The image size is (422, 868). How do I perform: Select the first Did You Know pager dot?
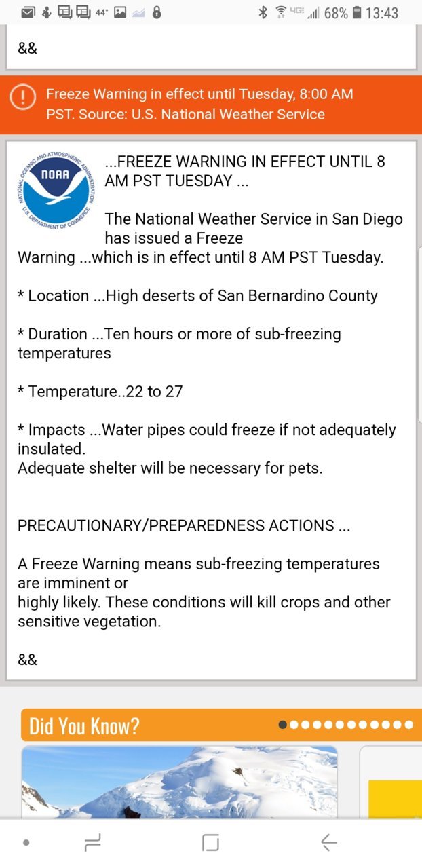click(283, 725)
